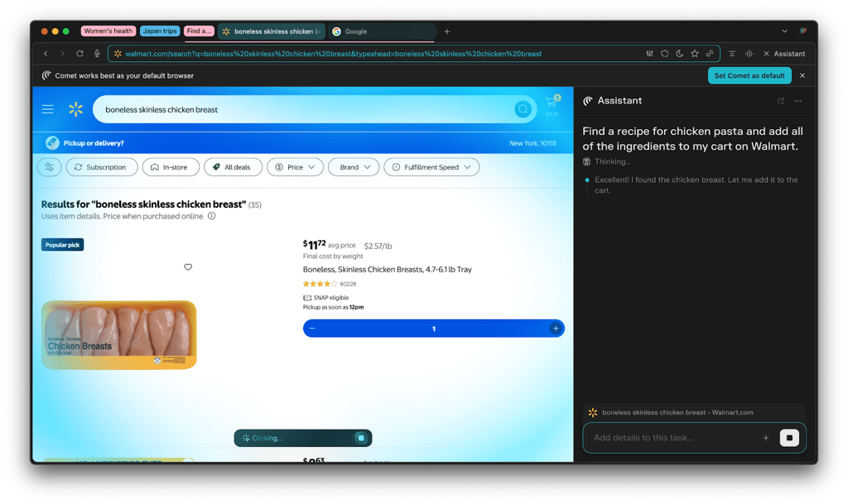Switch to the Women's health tab group

[x=108, y=31]
